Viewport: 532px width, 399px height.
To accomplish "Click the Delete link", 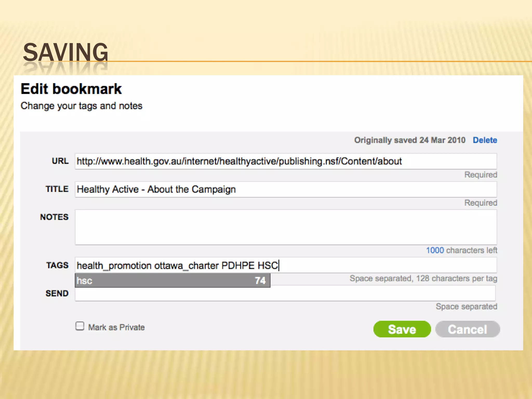I will (x=485, y=140).
